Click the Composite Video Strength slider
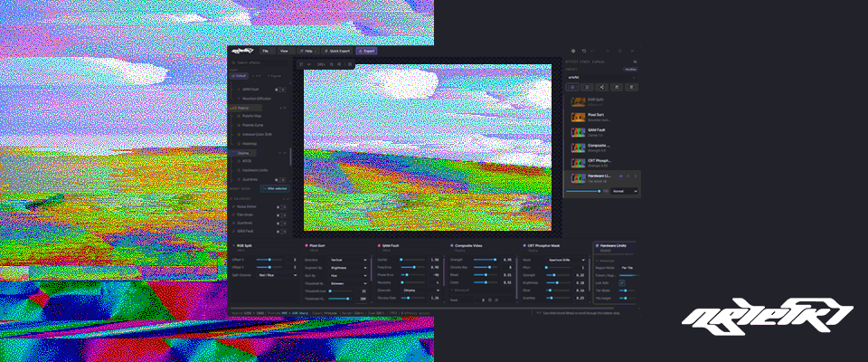868x362 pixels. [485, 260]
